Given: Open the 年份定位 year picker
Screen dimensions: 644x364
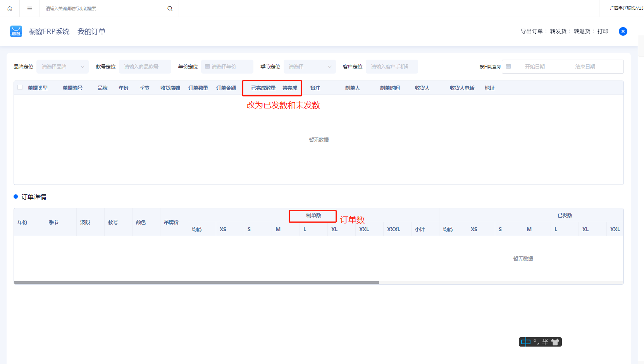Looking at the screenshot, I should (227, 67).
